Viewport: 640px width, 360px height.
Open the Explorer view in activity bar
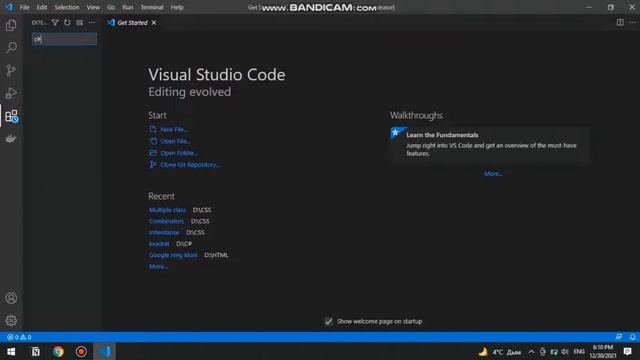pos(11,25)
